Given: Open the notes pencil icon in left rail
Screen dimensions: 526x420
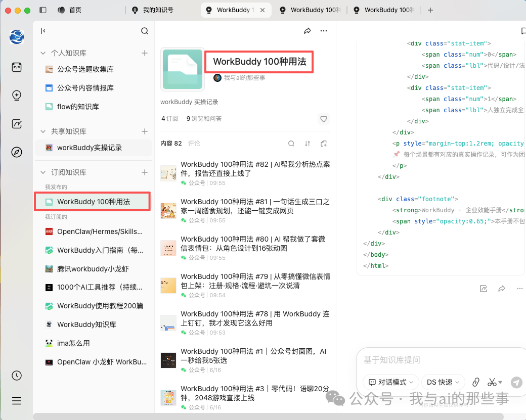Looking at the screenshot, I should pos(16,124).
